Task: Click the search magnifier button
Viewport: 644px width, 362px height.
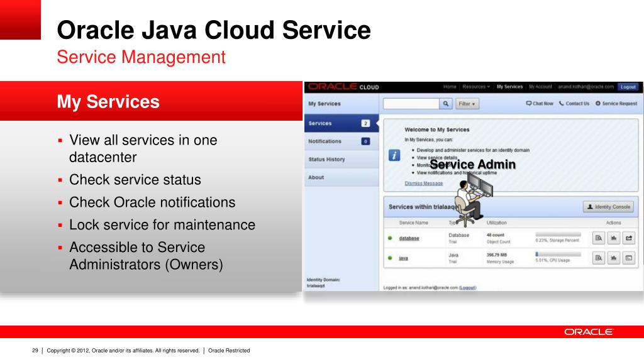Action: click(x=446, y=104)
